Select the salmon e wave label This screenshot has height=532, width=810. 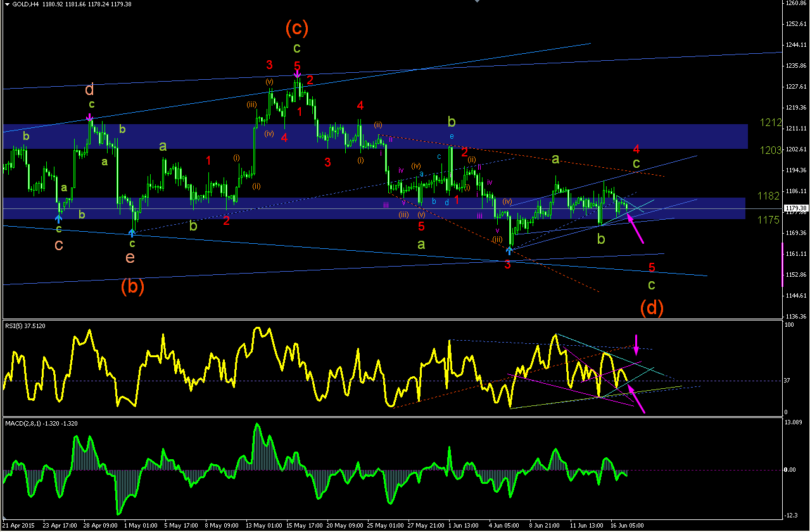pos(130,257)
